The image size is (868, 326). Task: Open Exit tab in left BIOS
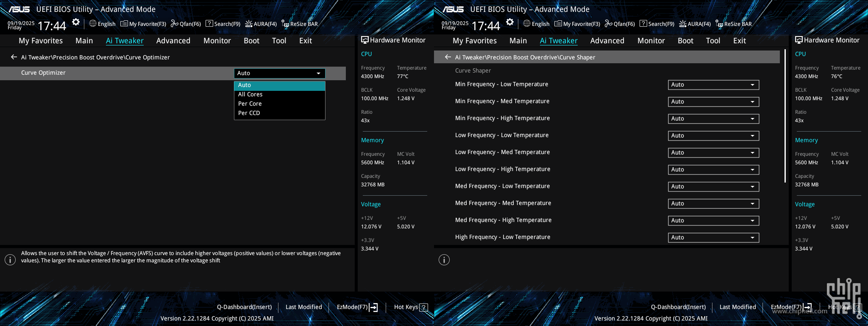click(305, 41)
